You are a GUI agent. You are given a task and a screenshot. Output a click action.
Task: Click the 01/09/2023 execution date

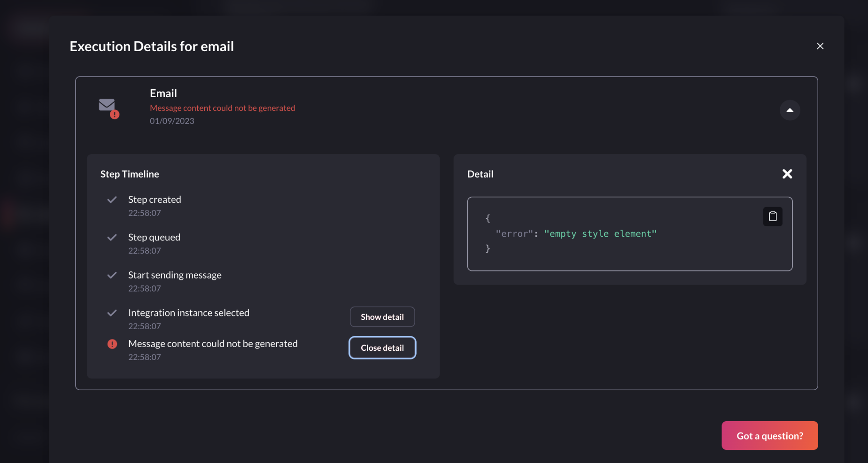(x=172, y=121)
